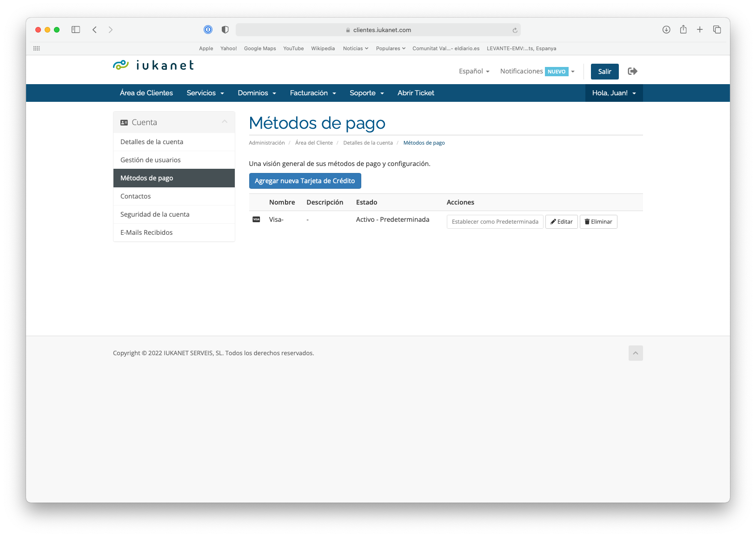The height and width of the screenshot is (537, 756).
Task: Click the Métodos de pago page heading
Action: coord(317,123)
